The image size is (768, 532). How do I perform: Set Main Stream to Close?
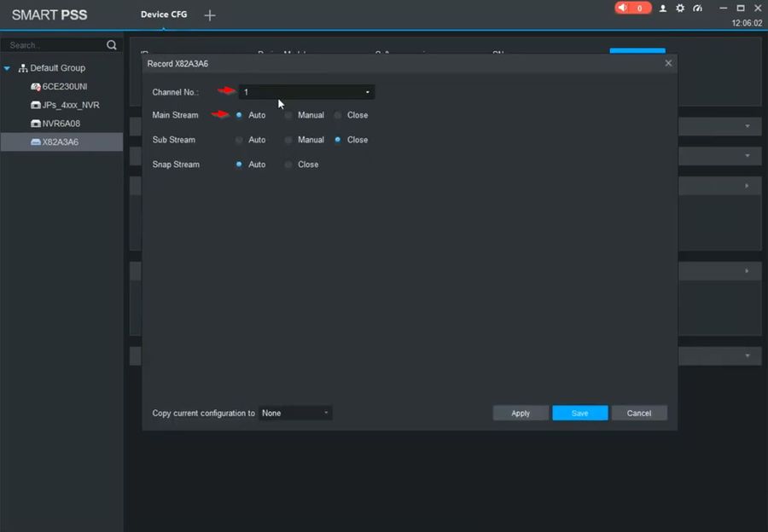tap(339, 115)
